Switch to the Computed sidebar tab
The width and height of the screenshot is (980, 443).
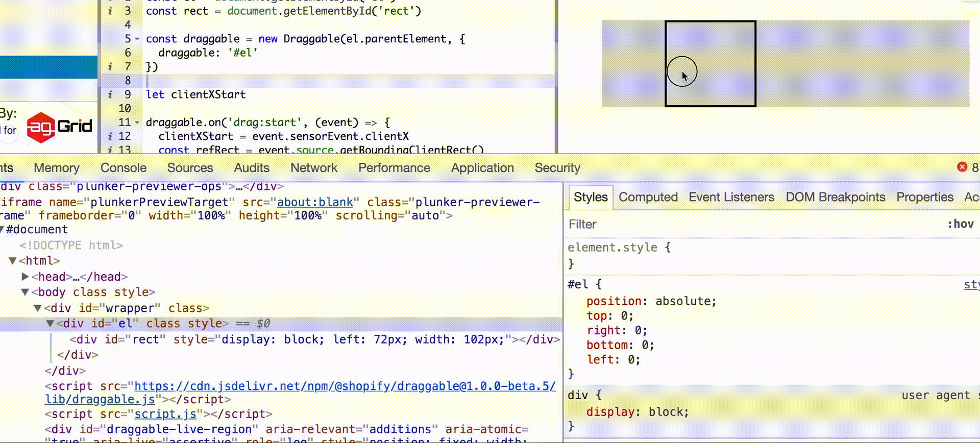click(x=648, y=197)
